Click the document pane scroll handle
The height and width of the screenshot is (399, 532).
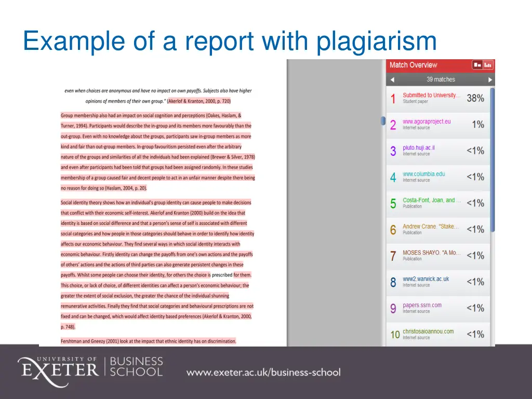(383, 121)
